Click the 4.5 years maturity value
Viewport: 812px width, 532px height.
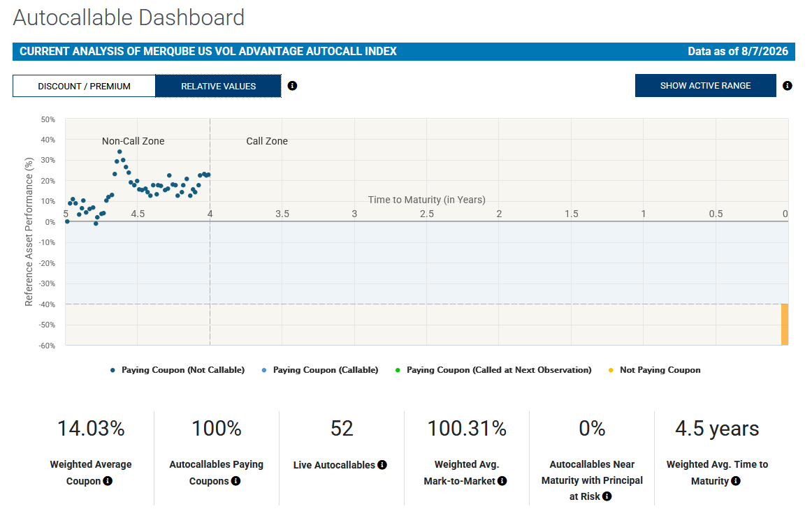pos(717,429)
